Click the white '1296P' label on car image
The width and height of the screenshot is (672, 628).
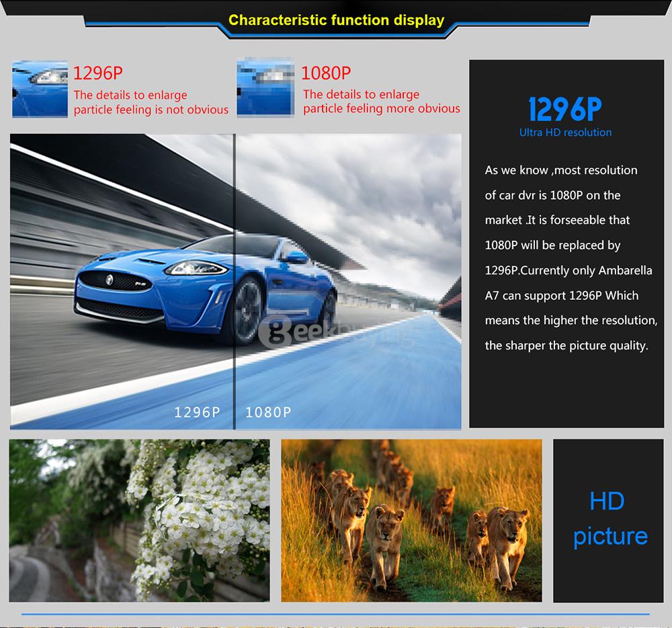click(197, 412)
